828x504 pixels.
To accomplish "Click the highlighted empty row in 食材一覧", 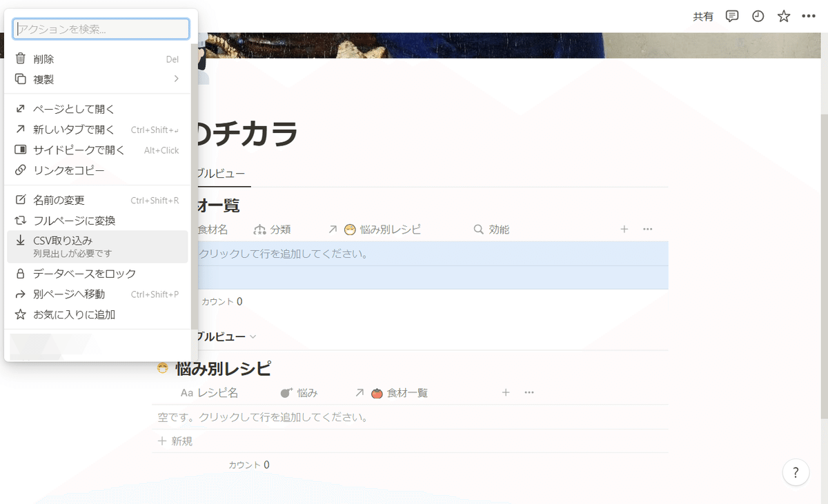I will [x=433, y=254].
